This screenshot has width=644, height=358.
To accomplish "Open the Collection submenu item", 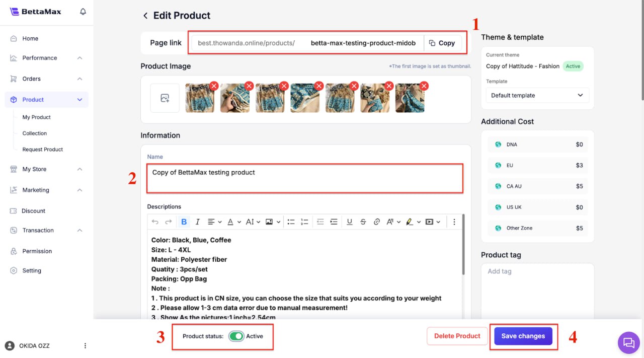I will [35, 133].
